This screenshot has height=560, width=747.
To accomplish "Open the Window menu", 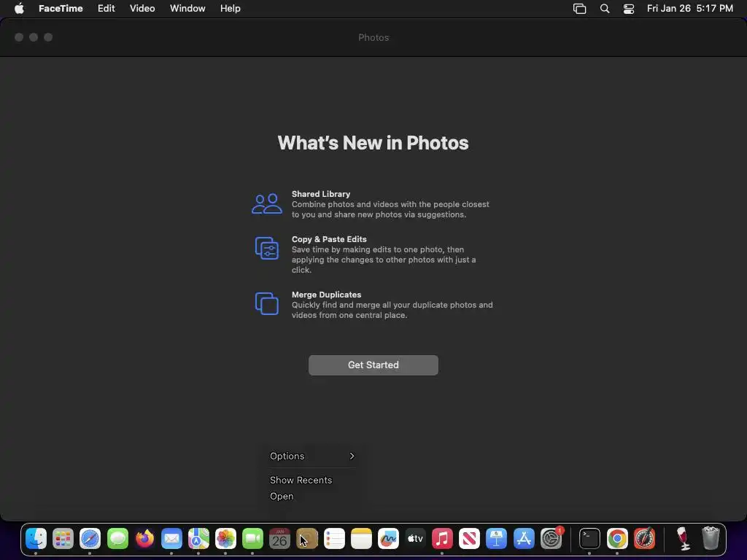I will coord(187,9).
